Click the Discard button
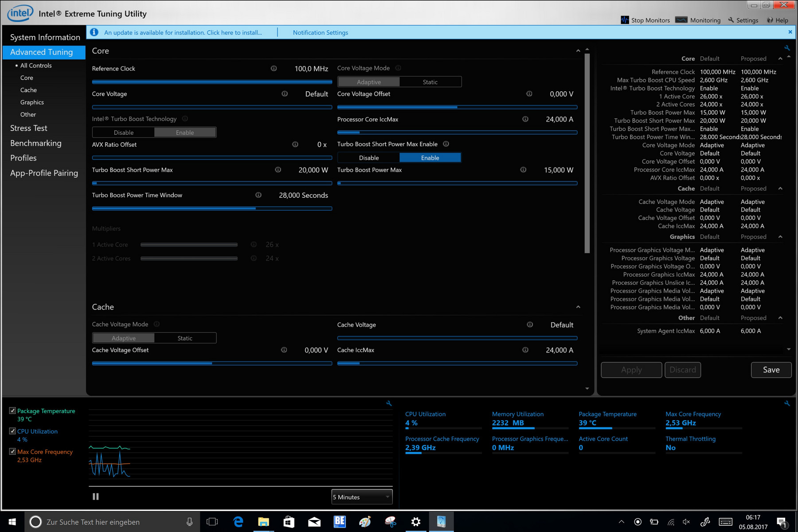Viewport: 798px width, 532px height. pyautogui.click(x=683, y=370)
